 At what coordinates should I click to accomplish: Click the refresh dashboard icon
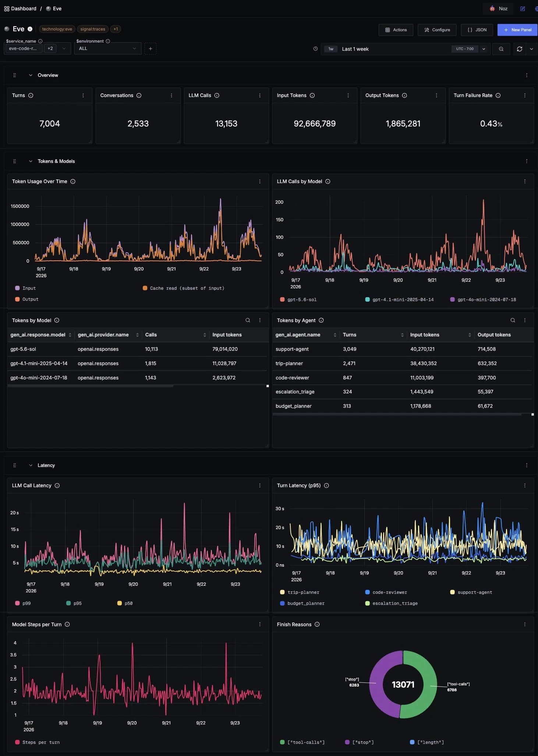point(520,49)
